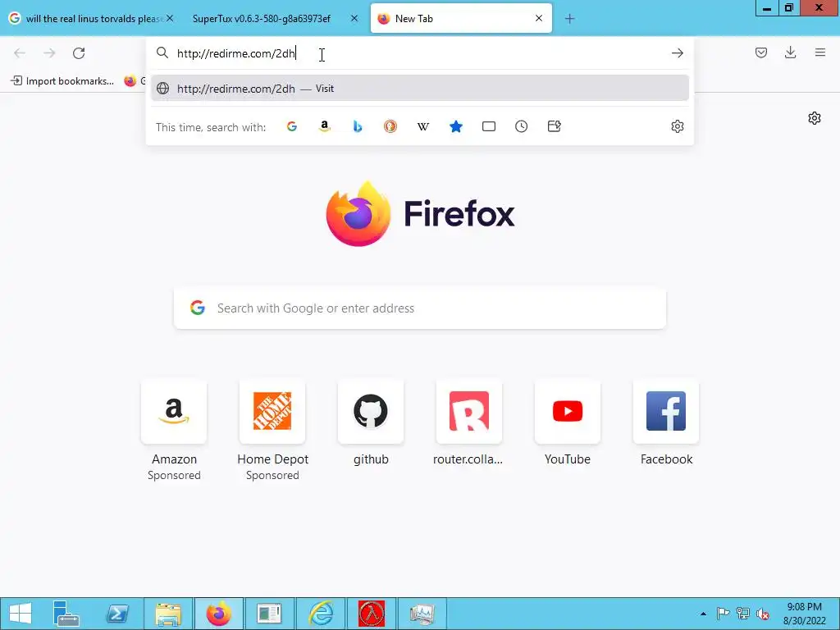This screenshot has height=630, width=840.
Task: Show hidden system tray icons arrow
Action: [x=703, y=614]
